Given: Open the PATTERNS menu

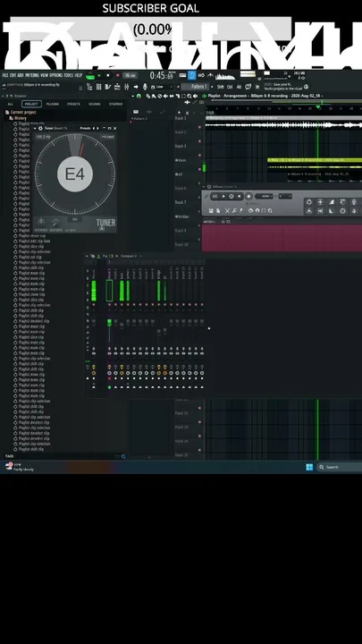Looking at the screenshot, I should point(32,75).
